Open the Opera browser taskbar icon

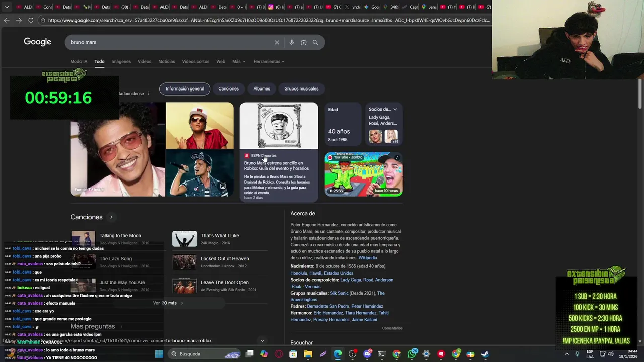(279, 354)
